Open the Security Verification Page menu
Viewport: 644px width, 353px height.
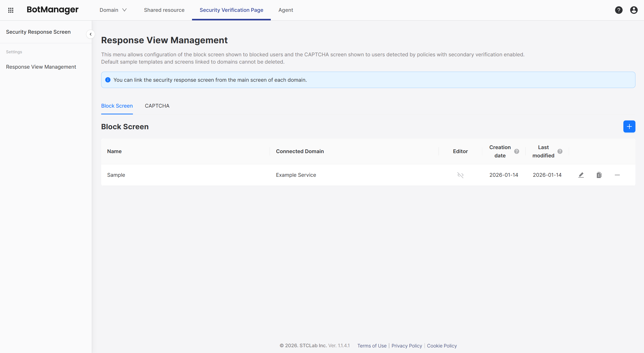click(x=231, y=10)
